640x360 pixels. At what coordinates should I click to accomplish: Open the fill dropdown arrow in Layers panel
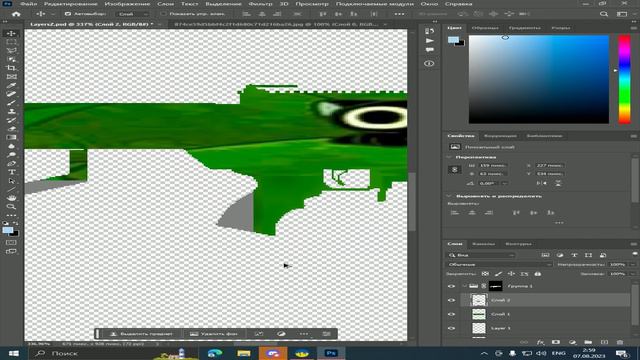click(x=632, y=274)
